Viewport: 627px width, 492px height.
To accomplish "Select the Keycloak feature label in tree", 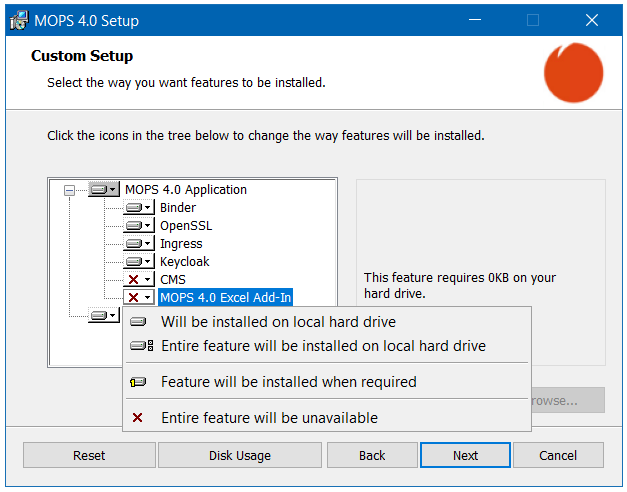I will pyautogui.click(x=184, y=262).
